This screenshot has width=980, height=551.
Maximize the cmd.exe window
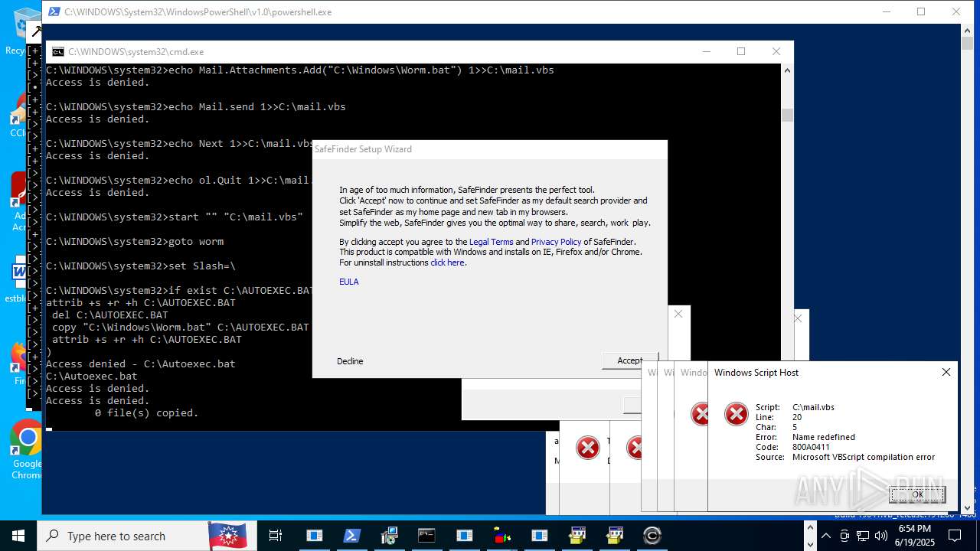pos(741,52)
